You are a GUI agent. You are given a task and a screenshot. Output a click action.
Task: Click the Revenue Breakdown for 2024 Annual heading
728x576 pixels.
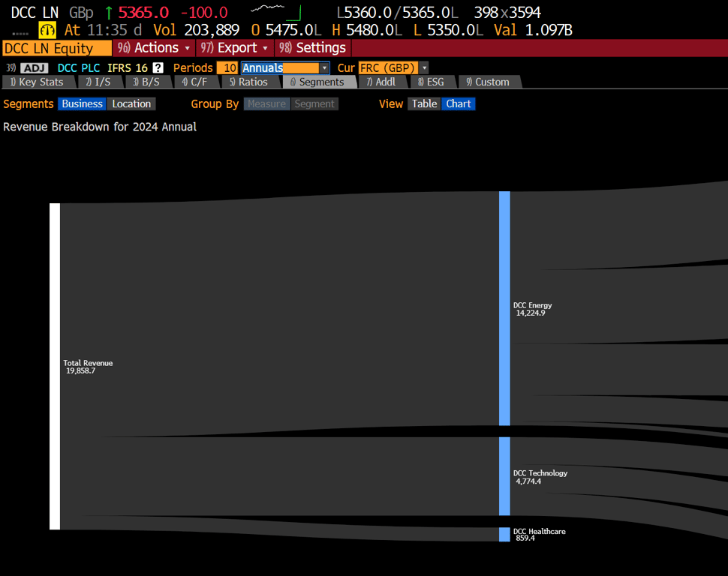pyautogui.click(x=100, y=127)
